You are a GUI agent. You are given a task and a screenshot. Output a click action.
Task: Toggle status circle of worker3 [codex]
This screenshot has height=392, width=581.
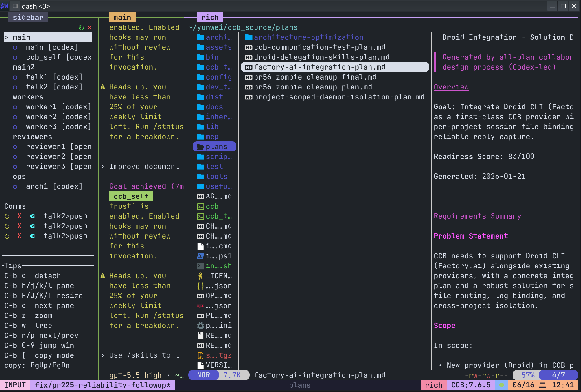(x=15, y=127)
